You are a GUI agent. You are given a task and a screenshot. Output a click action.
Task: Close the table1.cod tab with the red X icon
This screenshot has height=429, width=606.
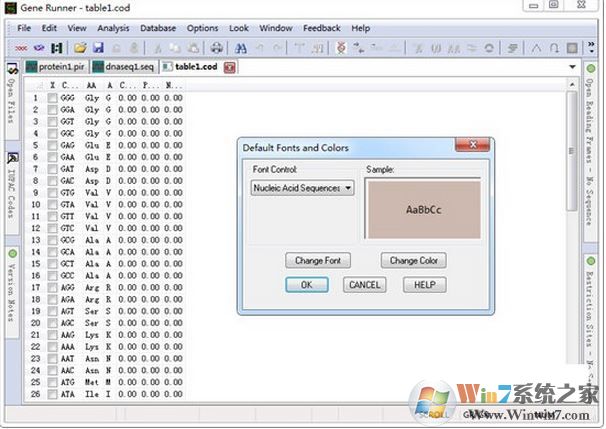230,68
